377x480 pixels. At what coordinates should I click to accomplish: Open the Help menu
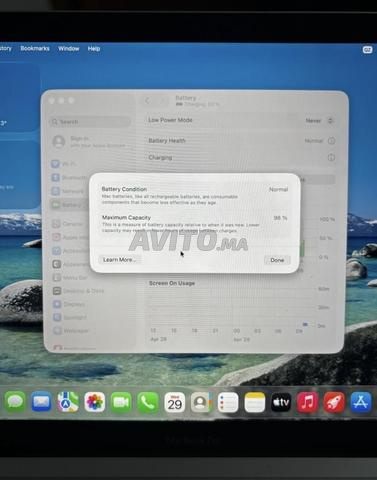pyautogui.click(x=94, y=49)
